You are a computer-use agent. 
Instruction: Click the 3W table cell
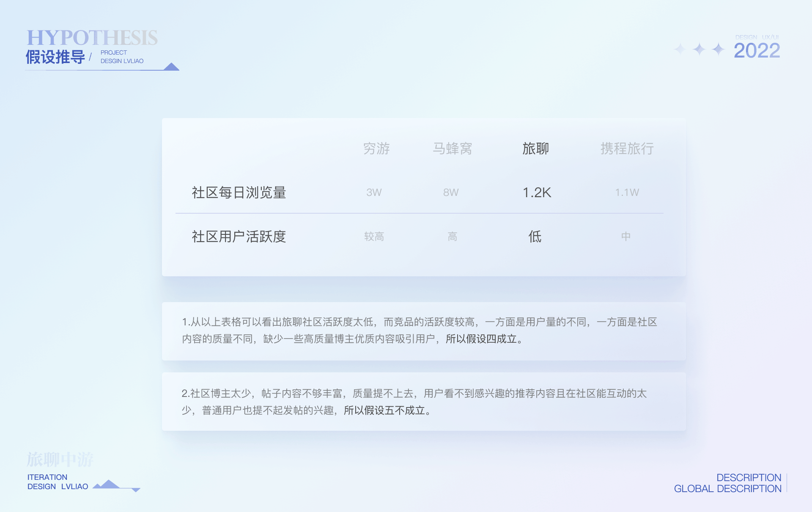click(374, 193)
